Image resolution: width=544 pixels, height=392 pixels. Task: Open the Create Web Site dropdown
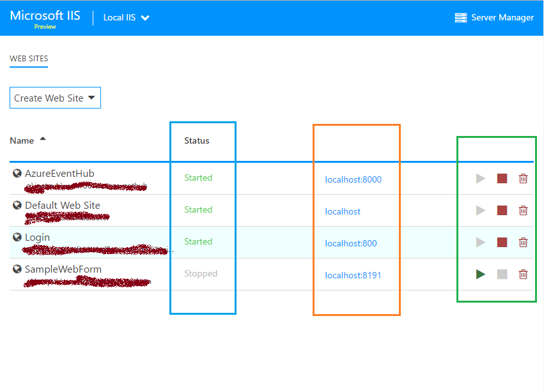pyautogui.click(x=55, y=98)
